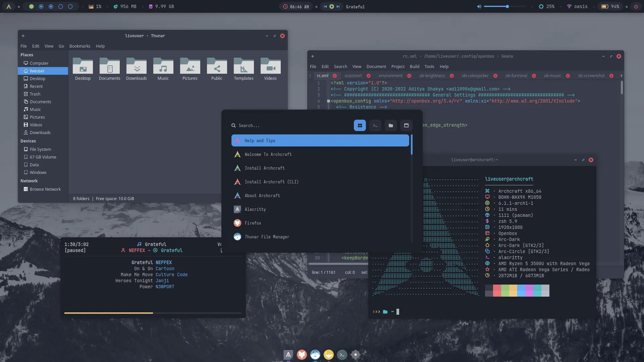Open the Archcraft logo menu in top bar
This screenshot has width=644, height=362.
[x=9, y=6]
